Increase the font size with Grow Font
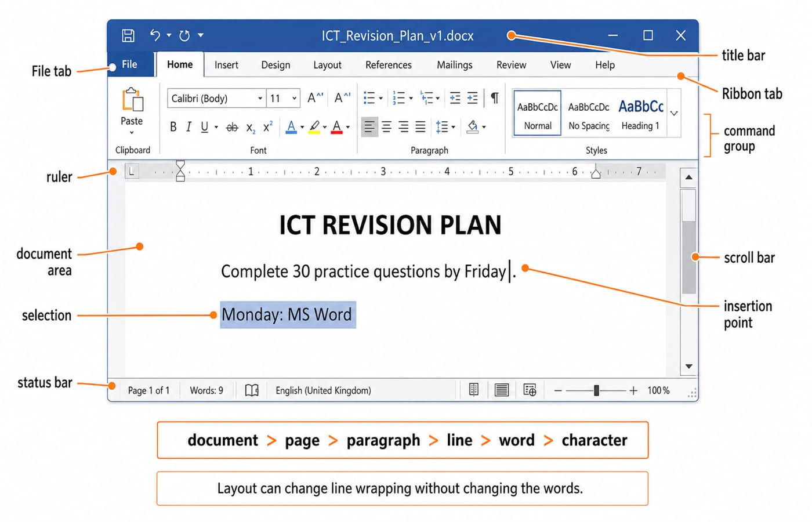812x522 pixels. click(x=315, y=98)
